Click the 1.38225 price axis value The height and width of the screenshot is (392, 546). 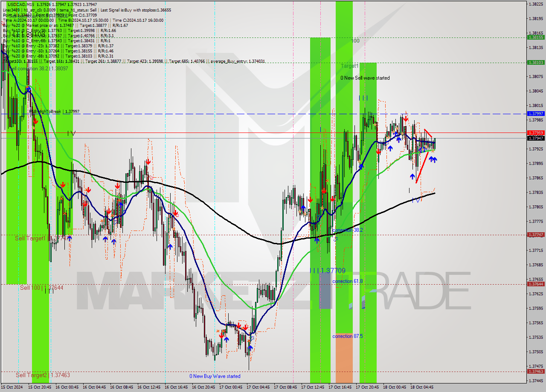point(536,4)
